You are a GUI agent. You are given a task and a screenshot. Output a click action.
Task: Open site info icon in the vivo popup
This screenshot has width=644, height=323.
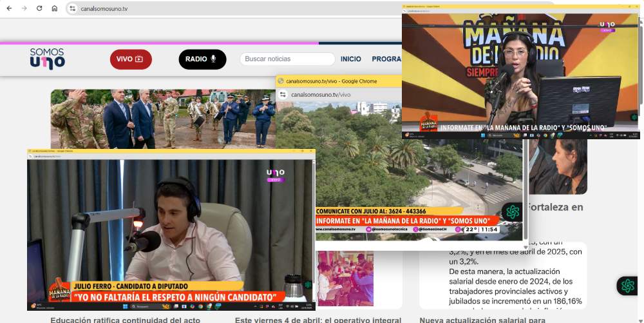(283, 95)
